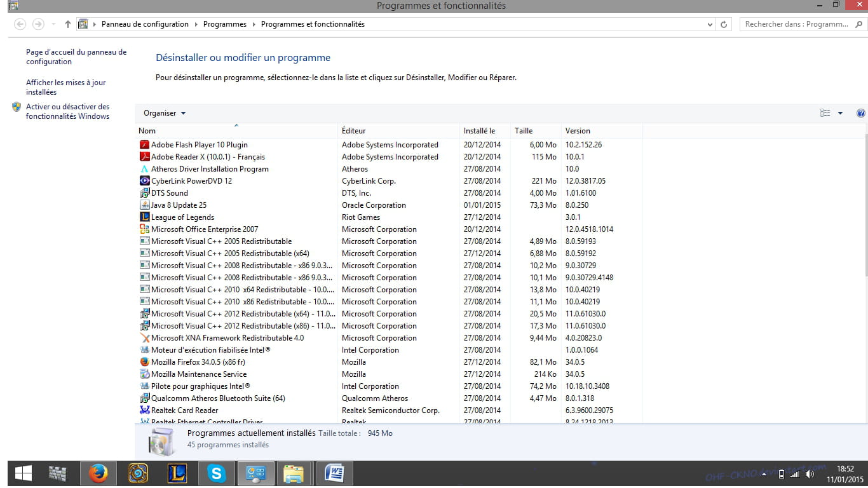Expand breadcrumb arrow after Panneau de configuration
The width and height of the screenshot is (868, 488).
(196, 24)
